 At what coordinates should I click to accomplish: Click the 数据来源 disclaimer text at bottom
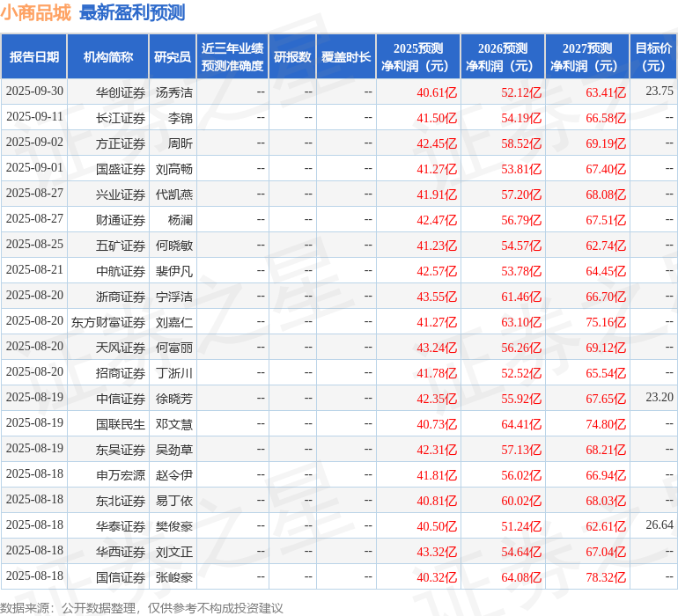(142, 607)
